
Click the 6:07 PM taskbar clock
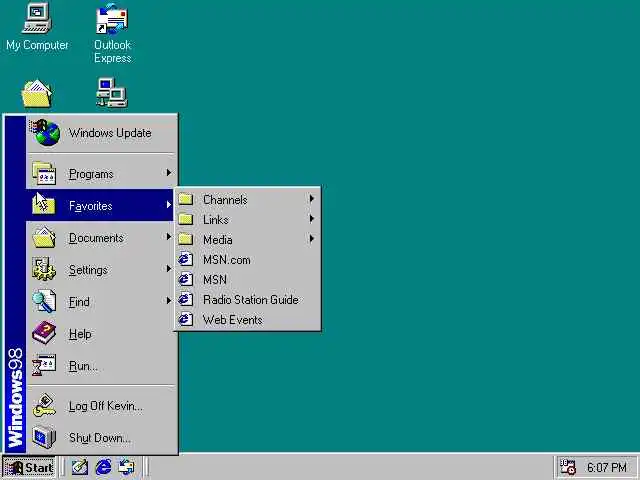607,467
